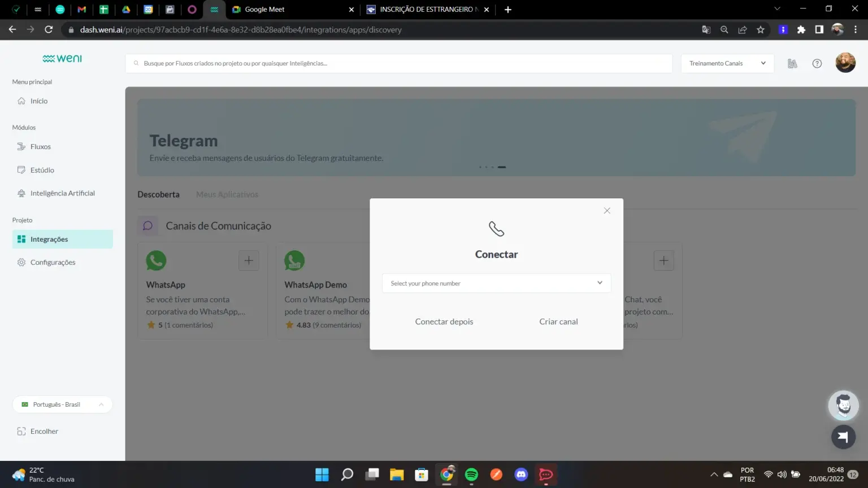
Task: Open Configurações in sidebar
Action: [53, 263]
